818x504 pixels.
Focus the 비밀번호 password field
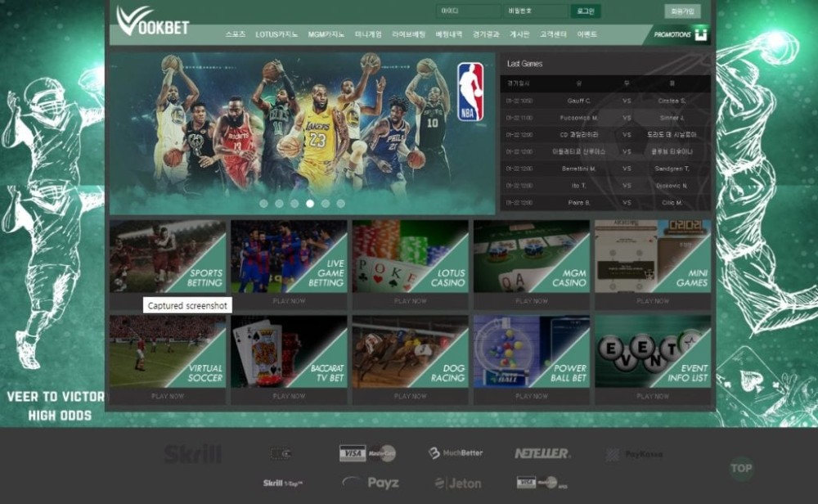(535, 11)
